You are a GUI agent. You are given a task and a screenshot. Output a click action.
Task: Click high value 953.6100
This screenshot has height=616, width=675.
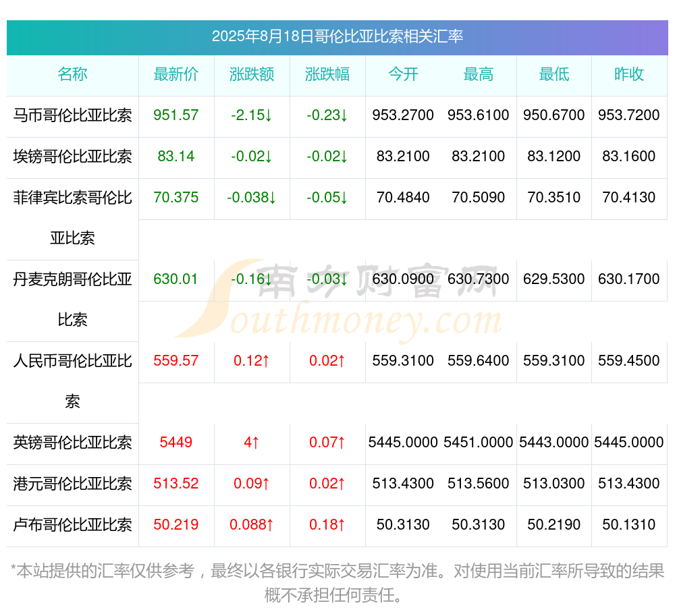tap(479, 115)
